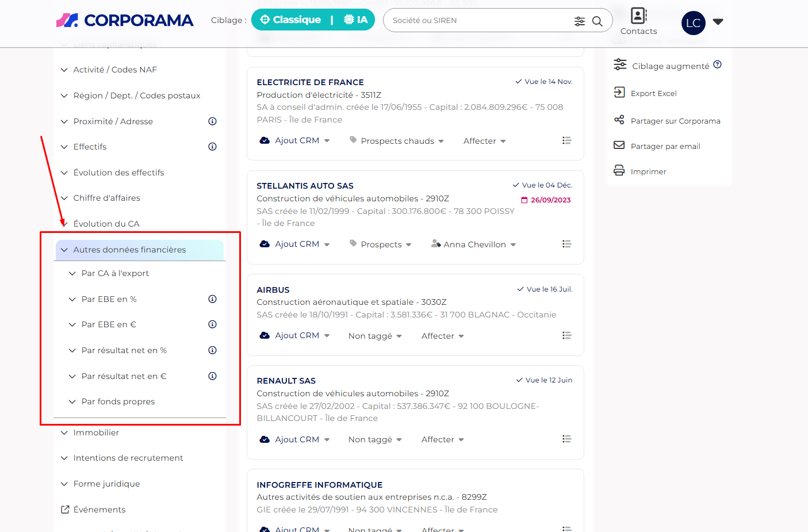
Task: Open search filter sliders icon
Action: tap(579, 21)
